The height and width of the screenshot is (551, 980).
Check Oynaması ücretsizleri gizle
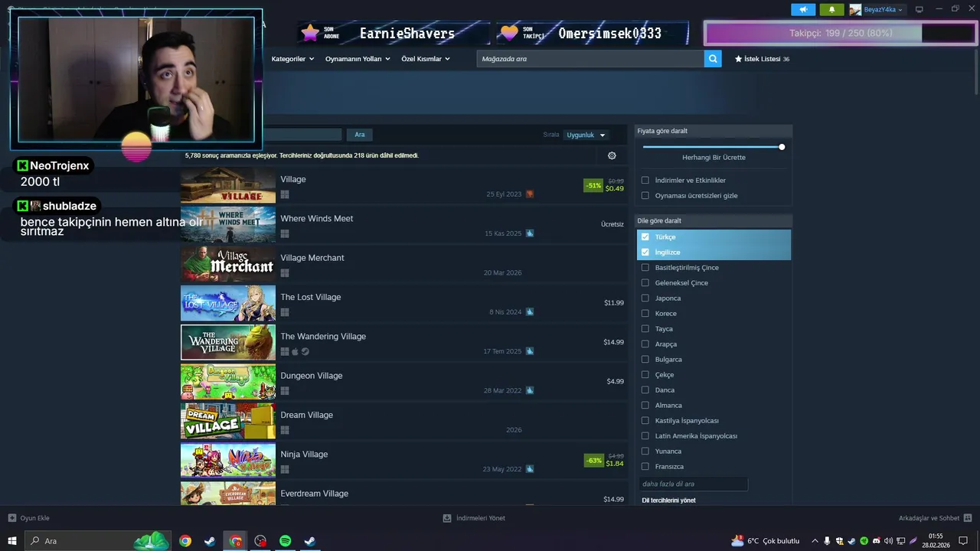645,196
